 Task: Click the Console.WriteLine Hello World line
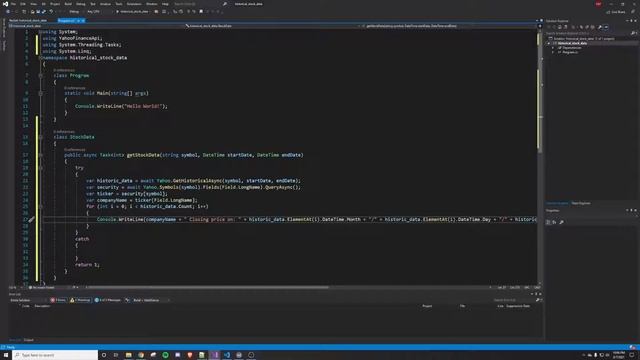121,106
